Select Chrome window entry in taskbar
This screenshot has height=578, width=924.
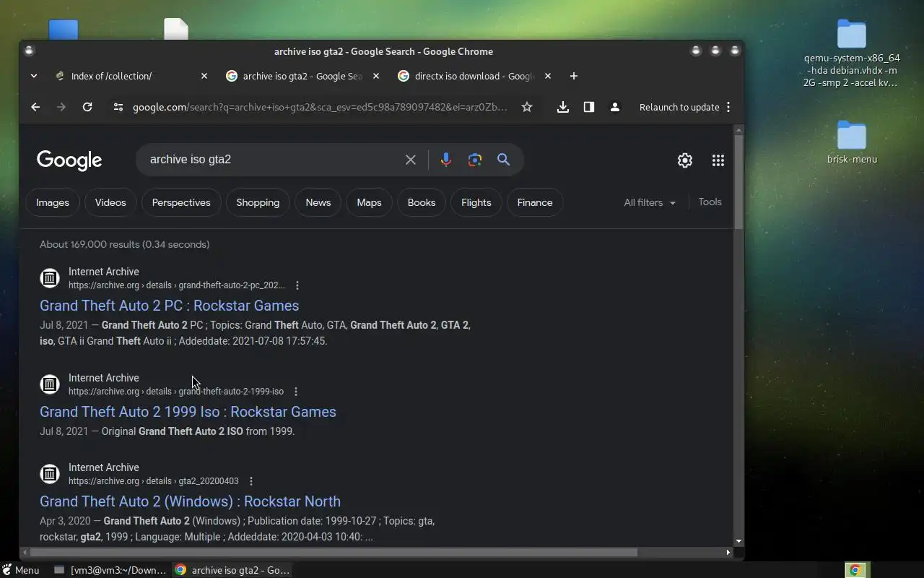pyautogui.click(x=232, y=570)
